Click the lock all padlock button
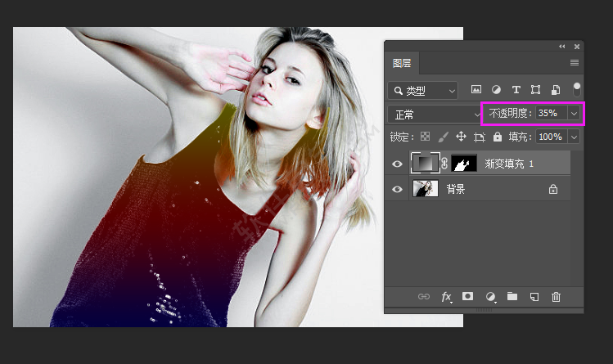The height and width of the screenshot is (364, 613). click(x=498, y=137)
